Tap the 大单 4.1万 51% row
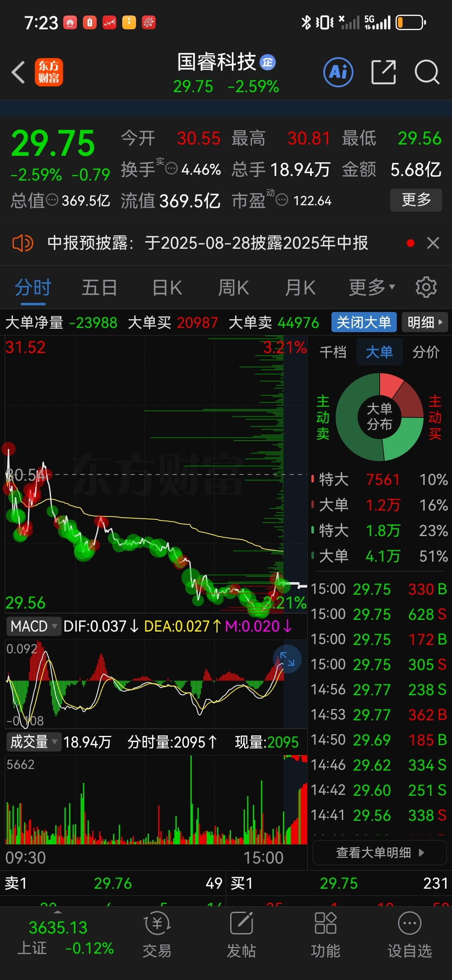This screenshot has height=980, width=452. tap(379, 556)
